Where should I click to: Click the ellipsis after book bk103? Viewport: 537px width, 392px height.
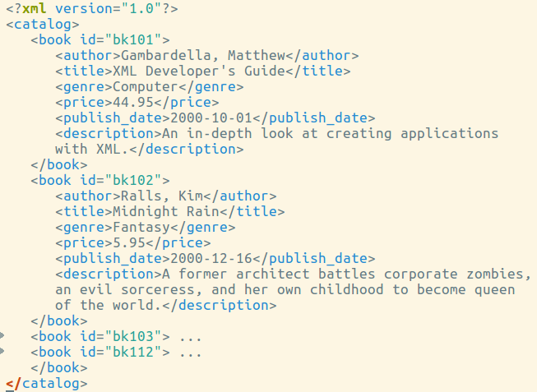[x=191, y=336]
